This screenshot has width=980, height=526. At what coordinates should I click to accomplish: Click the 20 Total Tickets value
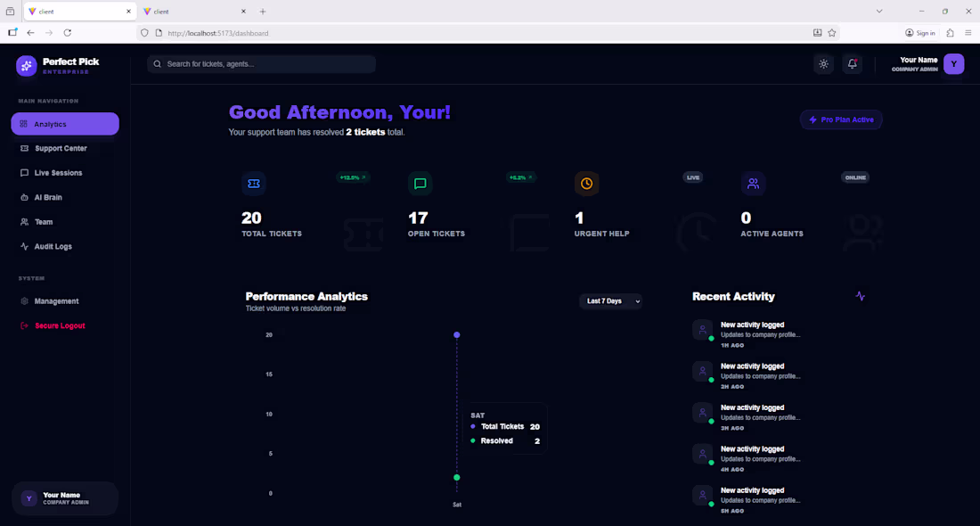[251, 218]
